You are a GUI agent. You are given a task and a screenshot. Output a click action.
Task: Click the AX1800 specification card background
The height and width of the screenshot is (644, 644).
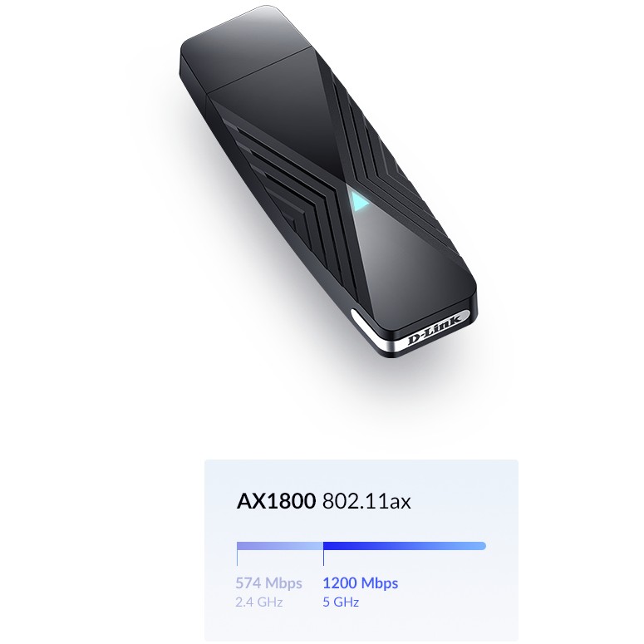coord(361,550)
